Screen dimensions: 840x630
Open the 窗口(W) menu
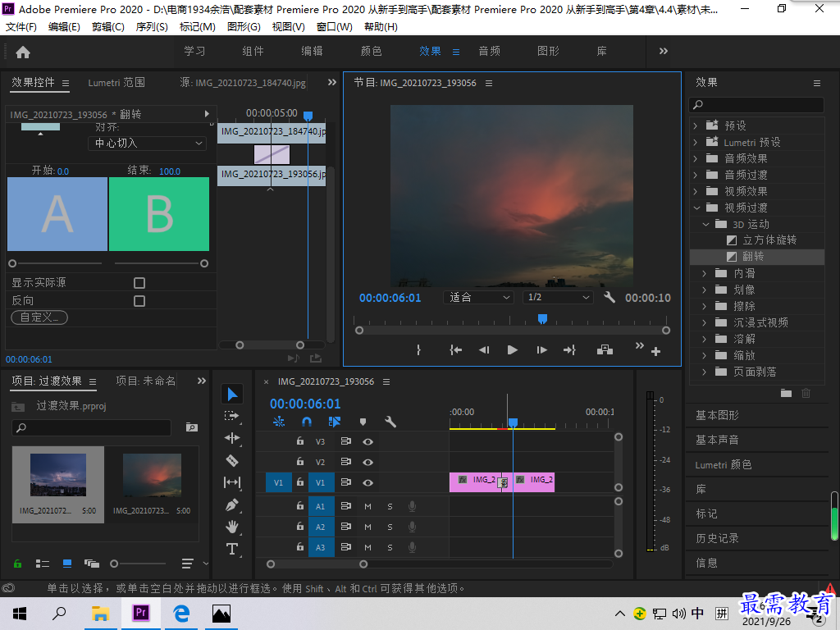click(x=335, y=27)
